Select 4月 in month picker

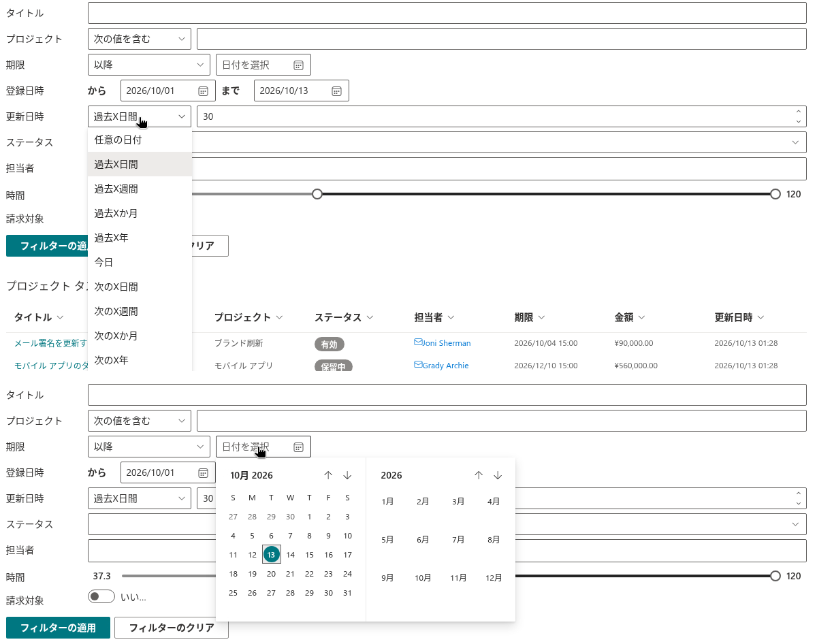click(494, 502)
